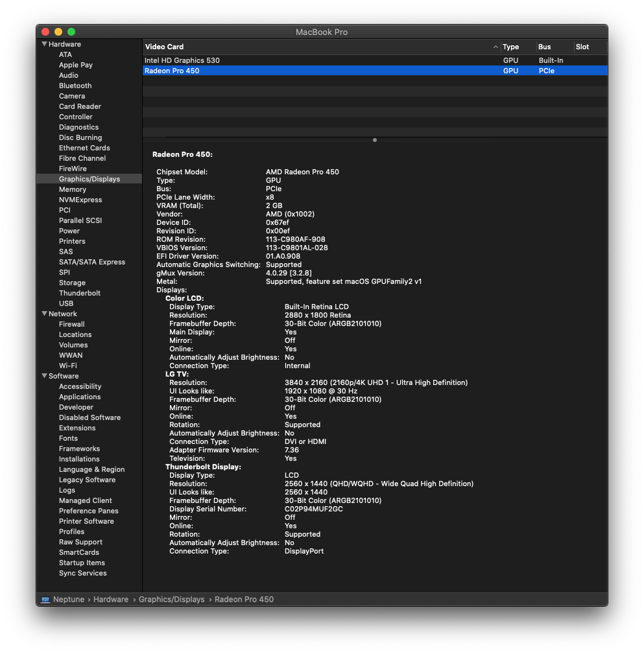Select Extensions in the sidebar
644x654 pixels.
77,428
